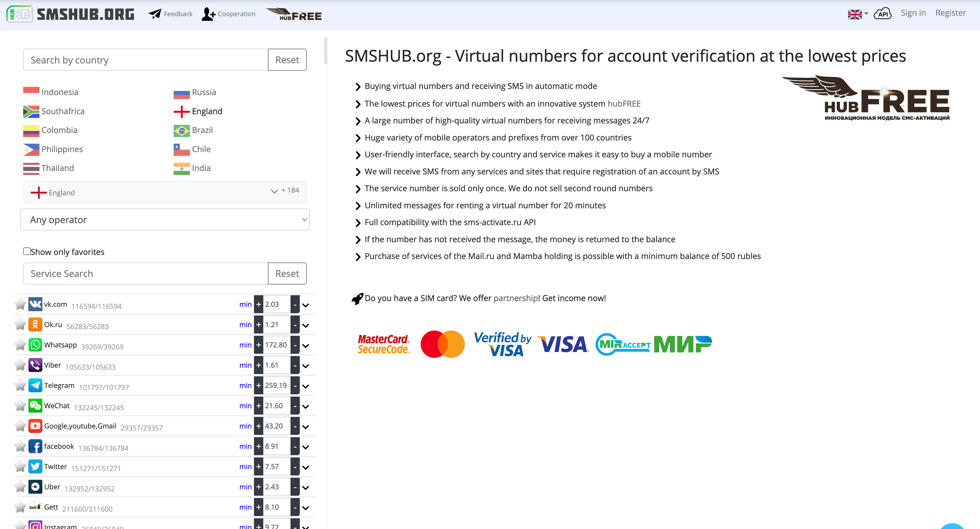Reset the service search
Screen dimensions: 980x529
coord(287,274)
